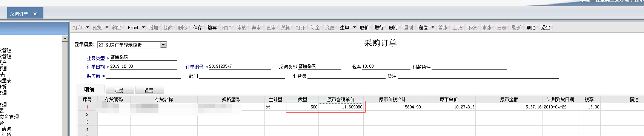
Task: Click the 付款条件 input field
Action: pyautogui.click(x=469, y=66)
